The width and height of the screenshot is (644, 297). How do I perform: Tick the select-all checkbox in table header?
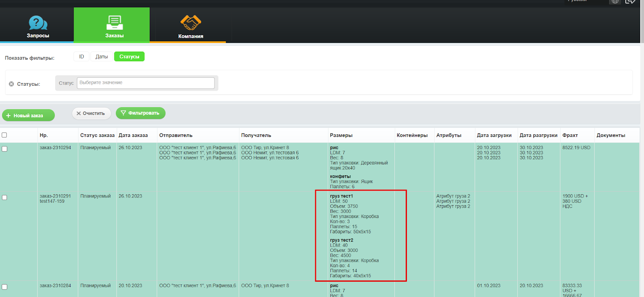(4, 135)
